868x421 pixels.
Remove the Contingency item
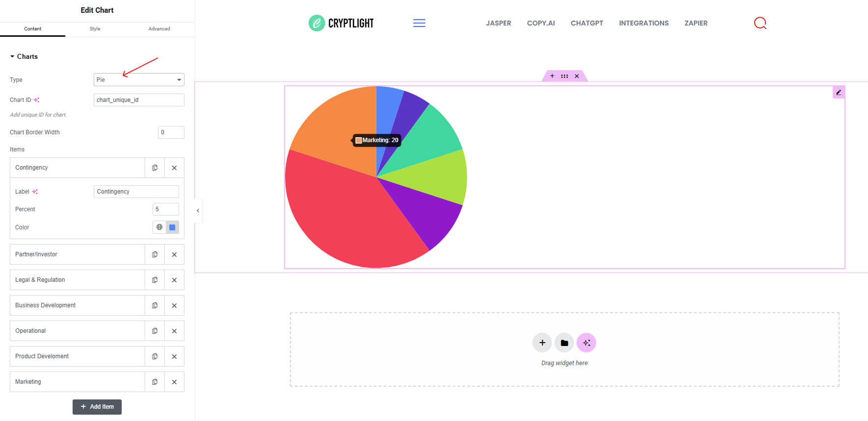pyautogui.click(x=174, y=168)
